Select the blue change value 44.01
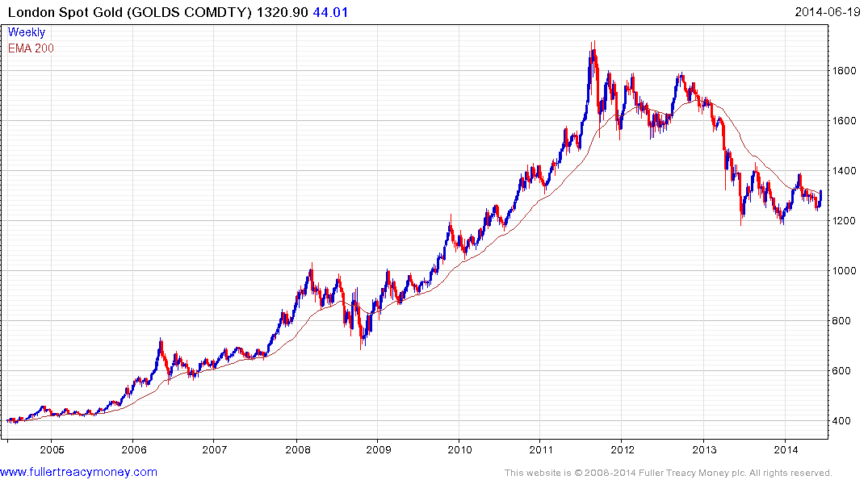Viewport: 868px width, 484px height. tap(330, 12)
